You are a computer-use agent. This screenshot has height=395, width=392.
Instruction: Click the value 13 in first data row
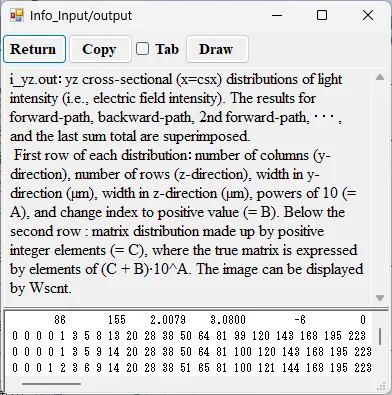[x=114, y=336]
